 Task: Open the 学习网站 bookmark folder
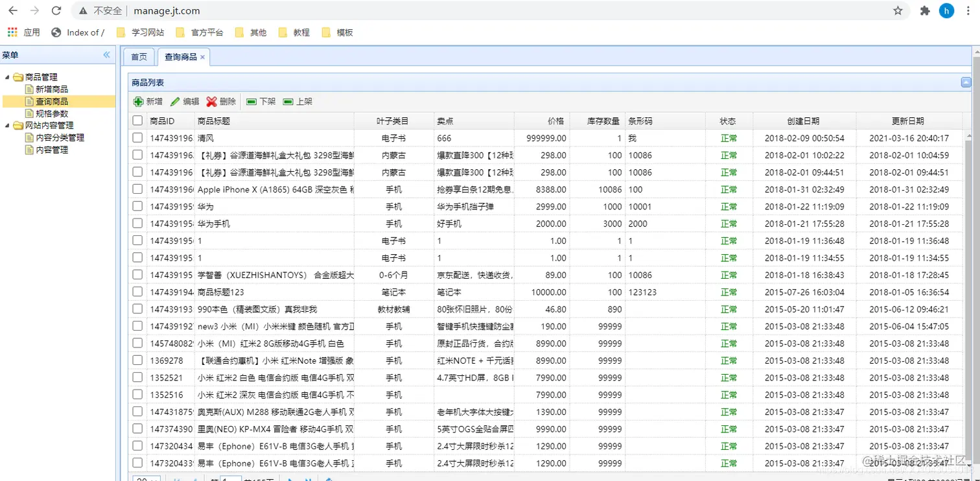click(x=140, y=32)
